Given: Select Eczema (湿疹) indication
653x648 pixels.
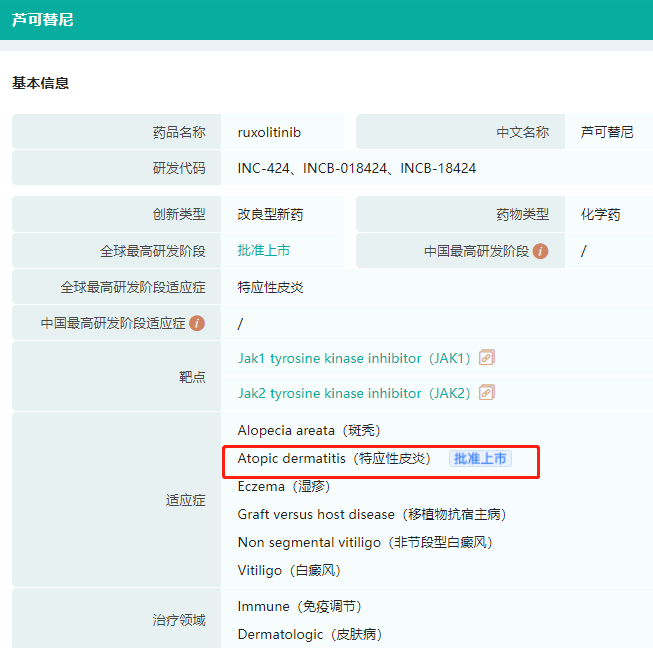Looking at the screenshot, I should tap(284, 486).
